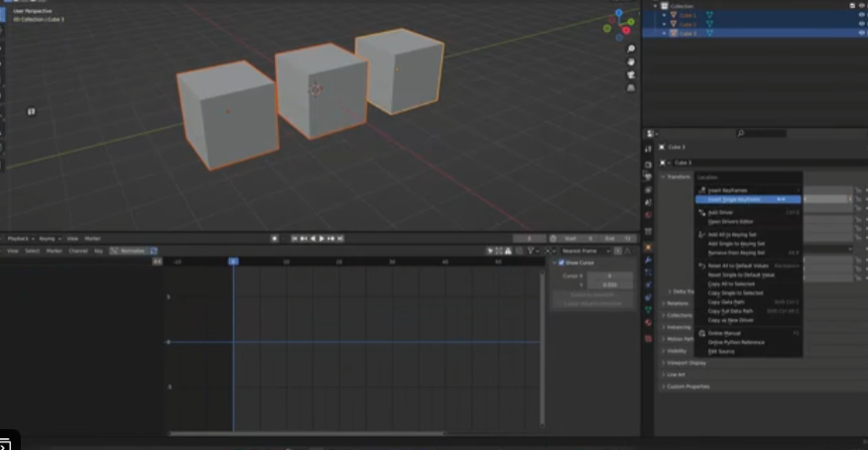Open the Object properties tab icon
This screenshot has width=868, height=450.
pos(648,247)
